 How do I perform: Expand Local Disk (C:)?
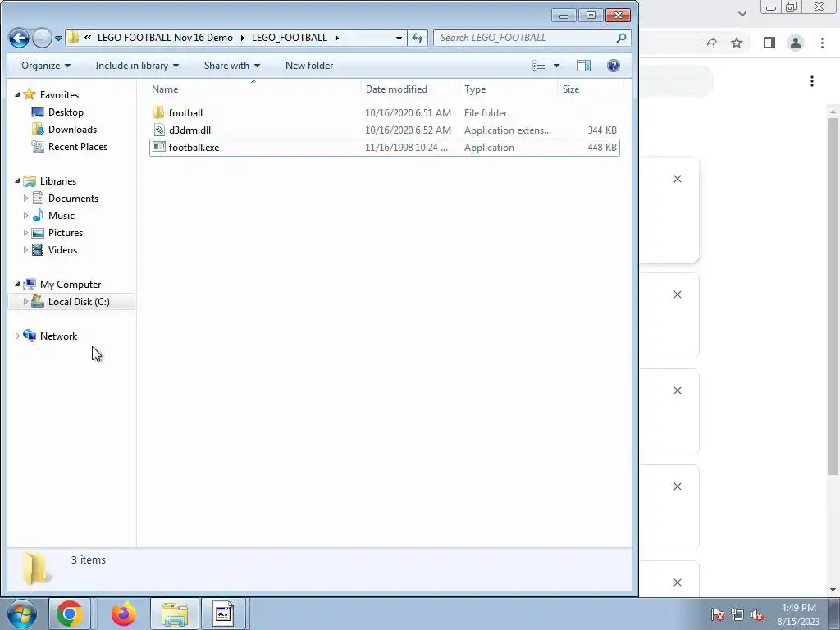click(x=25, y=302)
